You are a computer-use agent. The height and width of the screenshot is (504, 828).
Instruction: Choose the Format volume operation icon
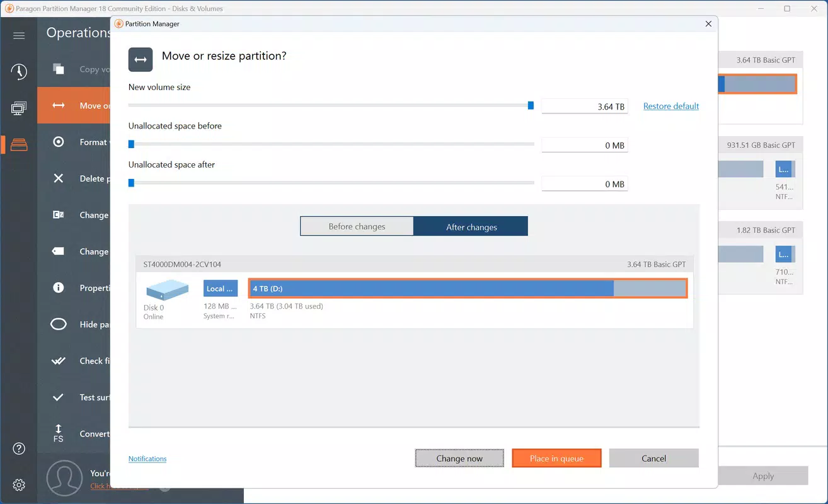[59, 142]
